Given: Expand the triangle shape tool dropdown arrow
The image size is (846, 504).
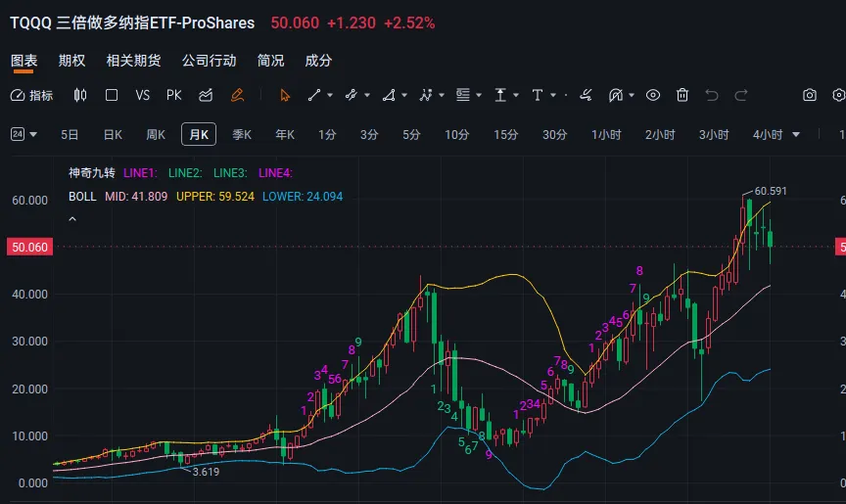Looking at the screenshot, I should tap(404, 95).
